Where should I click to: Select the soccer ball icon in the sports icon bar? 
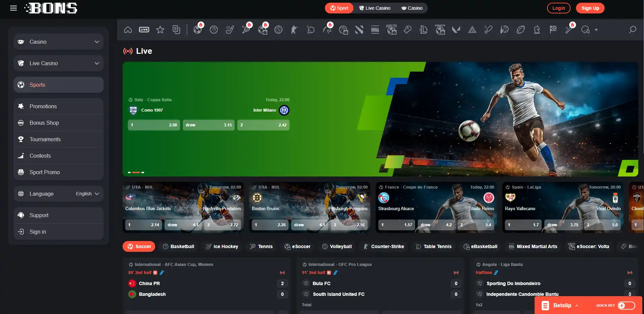click(198, 30)
